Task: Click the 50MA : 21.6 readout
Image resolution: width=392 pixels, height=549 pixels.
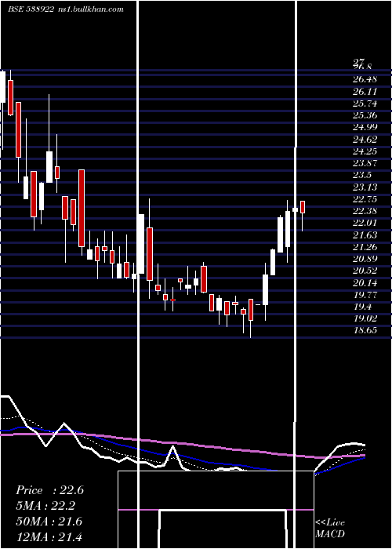Action: [49, 522]
